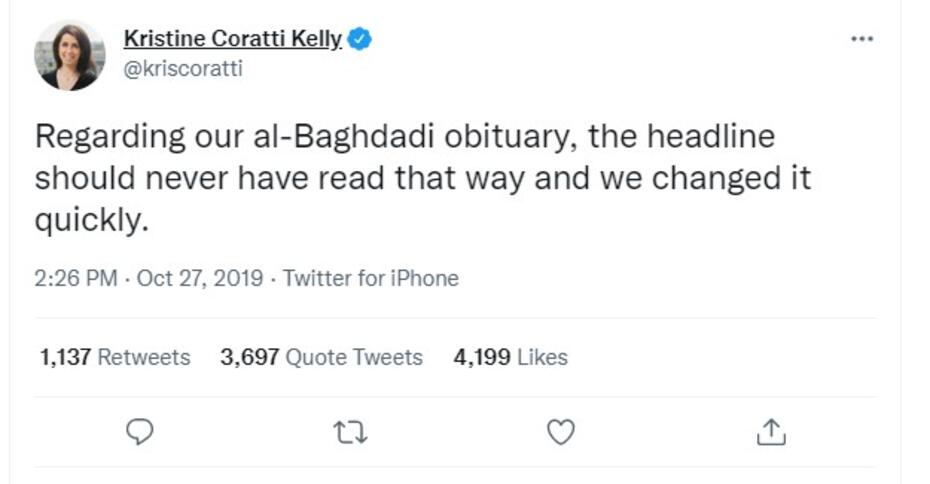The image size is (930, 484).
Task: Open the three-dot more options menu
Action: point(861,39)
